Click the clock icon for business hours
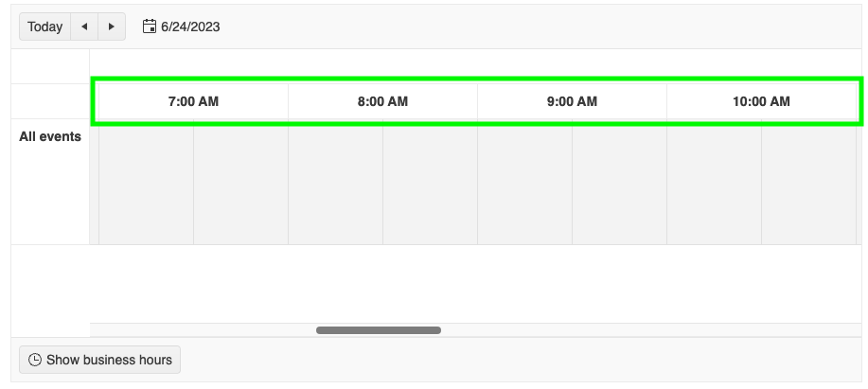The image size is (868, 389). click(x=35, y=360)
